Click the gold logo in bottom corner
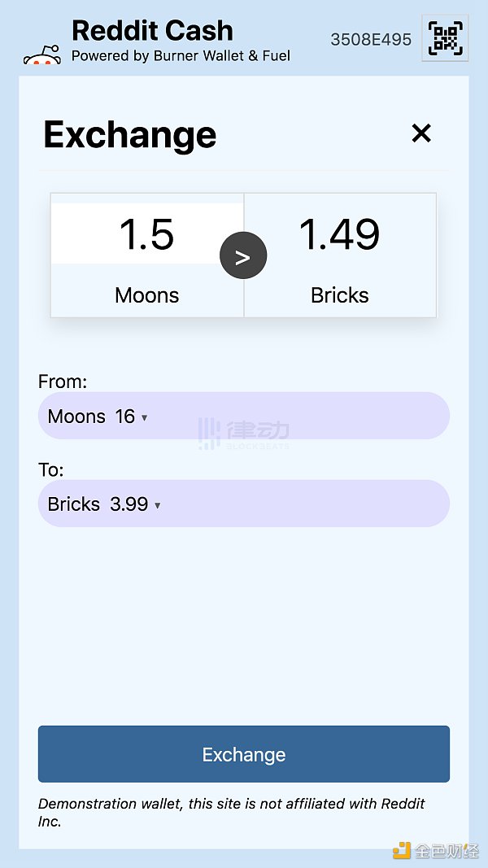Image resolution: width=488 pixels, height=868 pixels. [402, 850]
